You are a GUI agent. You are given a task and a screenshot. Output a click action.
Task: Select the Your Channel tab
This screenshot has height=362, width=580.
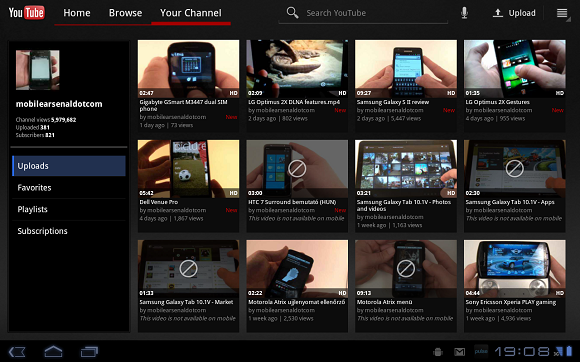click(191, 13)
